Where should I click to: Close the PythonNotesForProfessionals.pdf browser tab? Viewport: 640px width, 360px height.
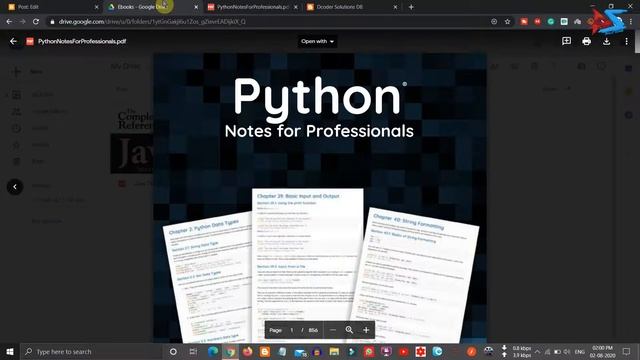pyautogui.click(x=296, y=7)
